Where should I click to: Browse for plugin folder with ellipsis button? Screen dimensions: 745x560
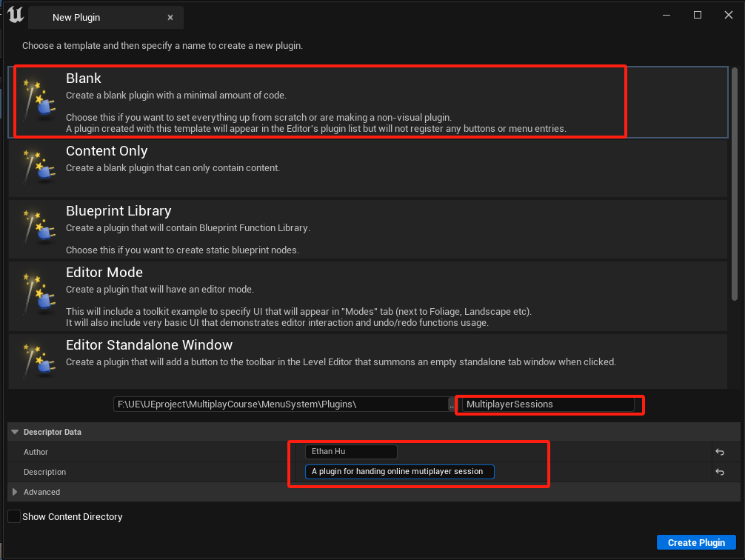point(452,404)
